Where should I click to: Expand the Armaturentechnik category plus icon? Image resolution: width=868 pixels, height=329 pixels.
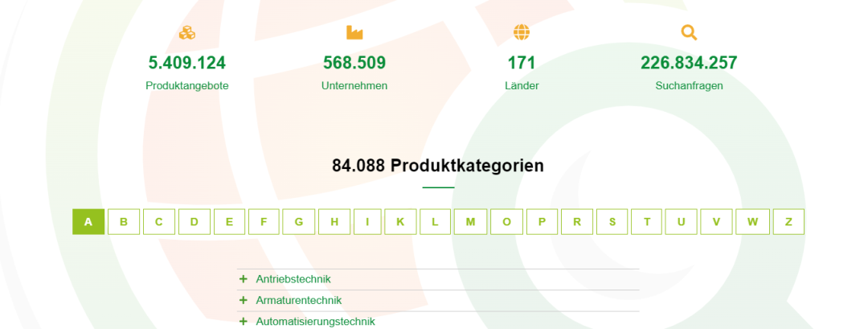coord(244,300)
